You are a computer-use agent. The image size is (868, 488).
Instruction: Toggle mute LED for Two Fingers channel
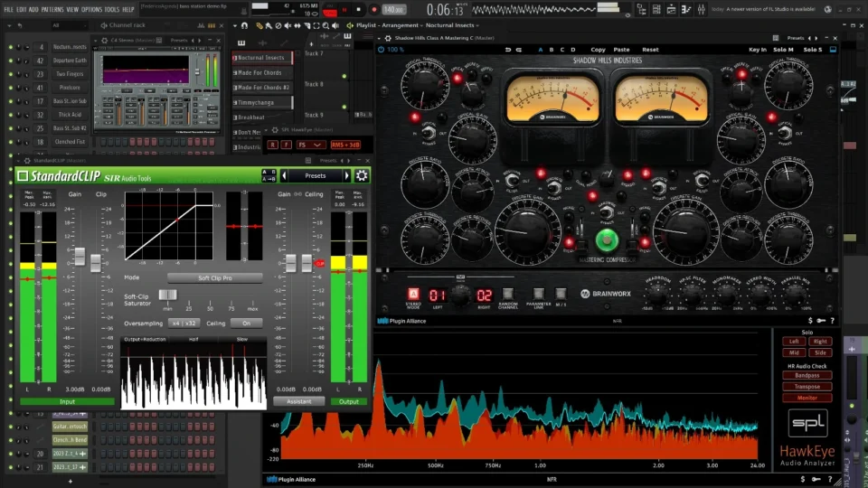[11, 74]
